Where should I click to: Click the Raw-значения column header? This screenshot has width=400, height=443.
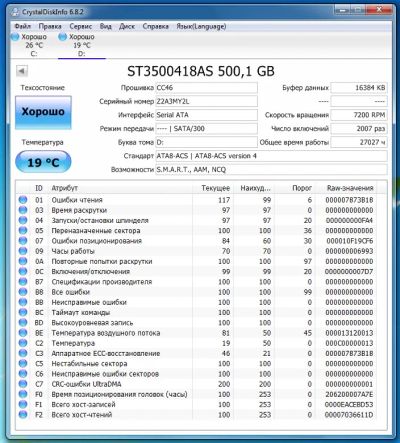click(x=350, y=188)
